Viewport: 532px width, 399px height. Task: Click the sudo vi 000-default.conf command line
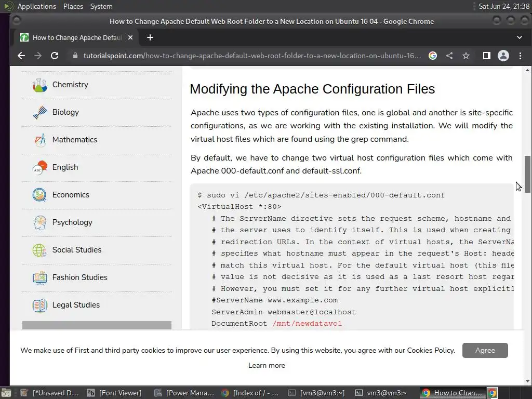(321, 195)
